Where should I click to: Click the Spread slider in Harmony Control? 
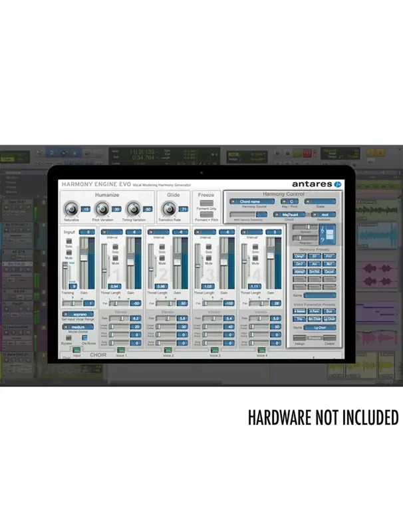(x=305, y=227)
